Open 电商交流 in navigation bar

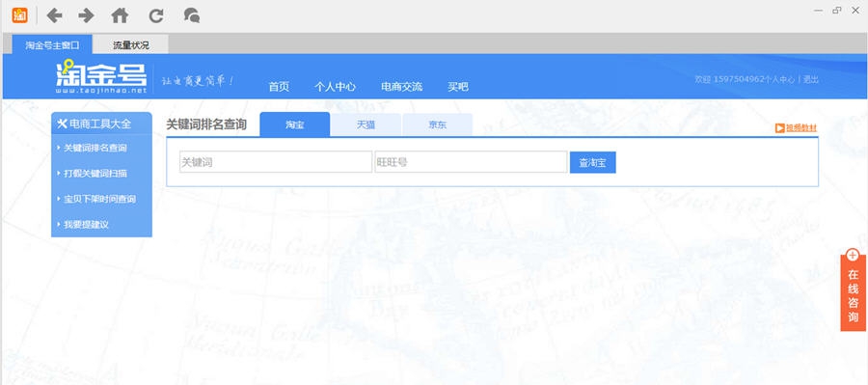[x=402, y=87]
